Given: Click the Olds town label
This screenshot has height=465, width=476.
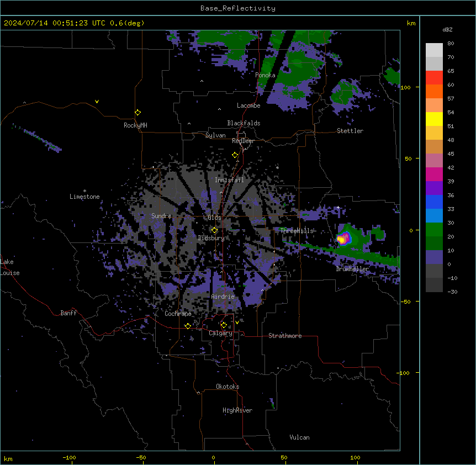Looking at the screenshot, I should click(x=214, y=218).
